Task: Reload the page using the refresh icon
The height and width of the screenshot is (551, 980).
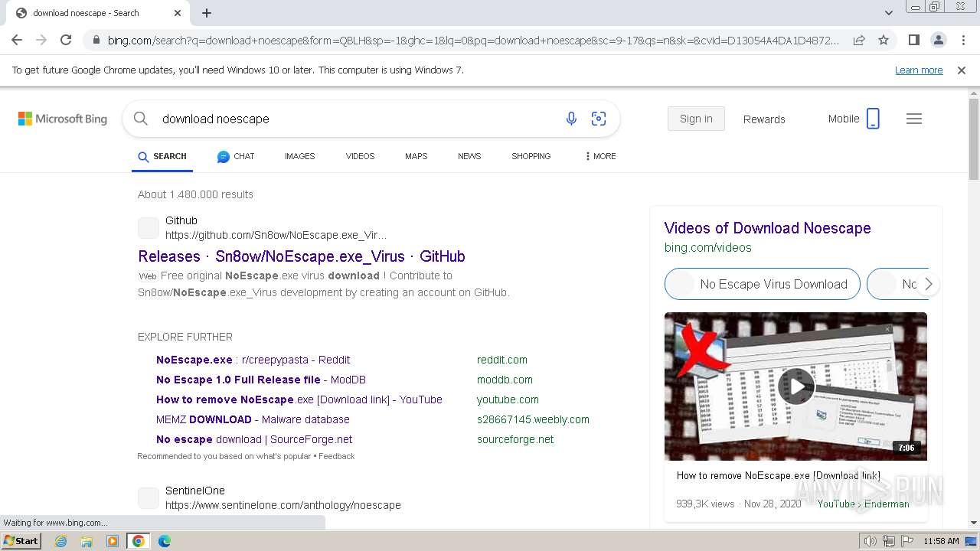Action: point(66,40)
